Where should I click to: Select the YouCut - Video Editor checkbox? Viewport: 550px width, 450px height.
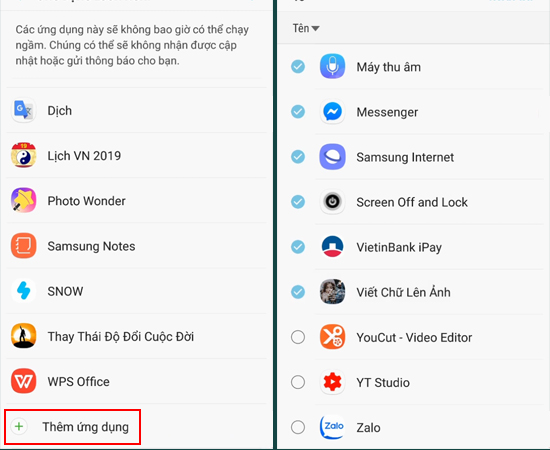point(298,337)
